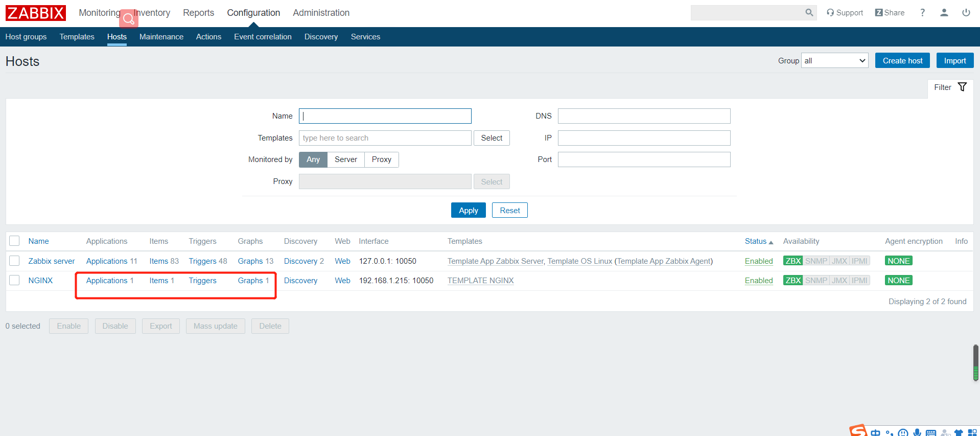Open the TEMPLATE NGINX template link
The width and height of the screenshot is (980, 436).
[481, 281]
